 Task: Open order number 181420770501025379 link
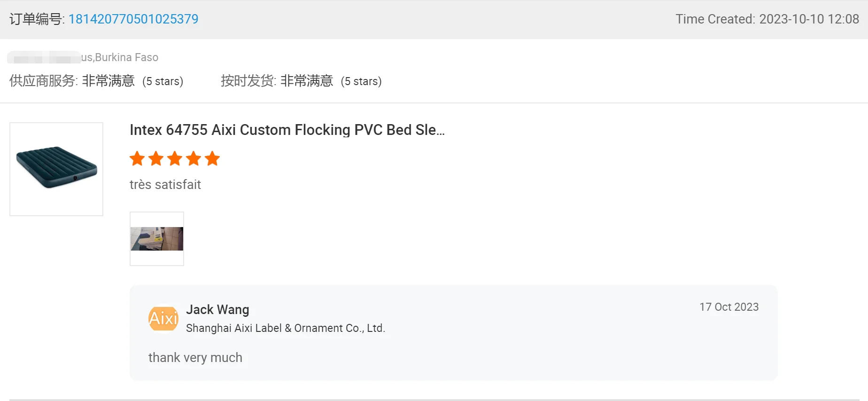pyautogui.click(x=133, y=19)
